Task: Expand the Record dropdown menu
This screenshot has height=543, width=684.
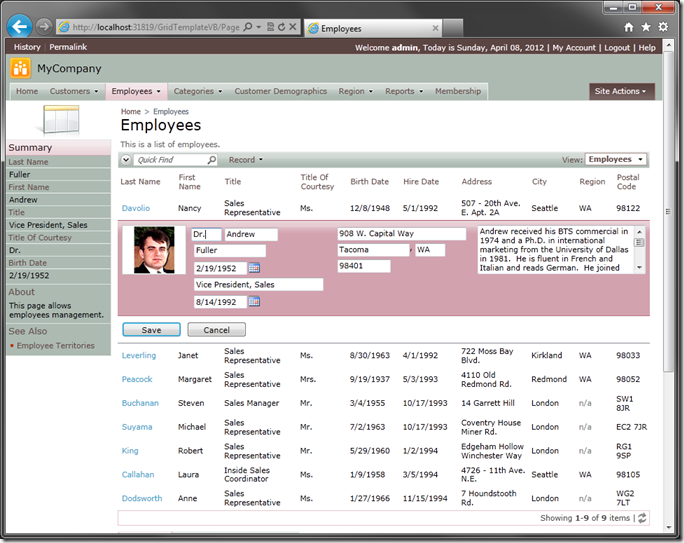Action: pyautogui.click(x=245, y=160)
